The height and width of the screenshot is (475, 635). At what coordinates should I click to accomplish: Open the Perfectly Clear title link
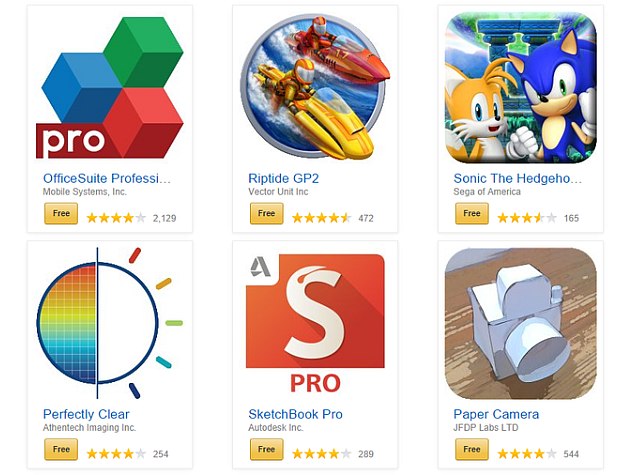click(x=86, y=414)
